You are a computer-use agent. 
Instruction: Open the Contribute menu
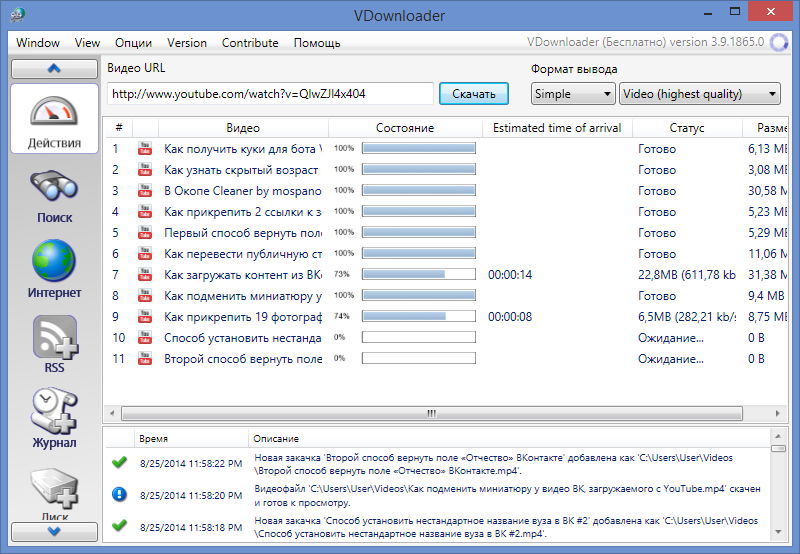(250, 43)
